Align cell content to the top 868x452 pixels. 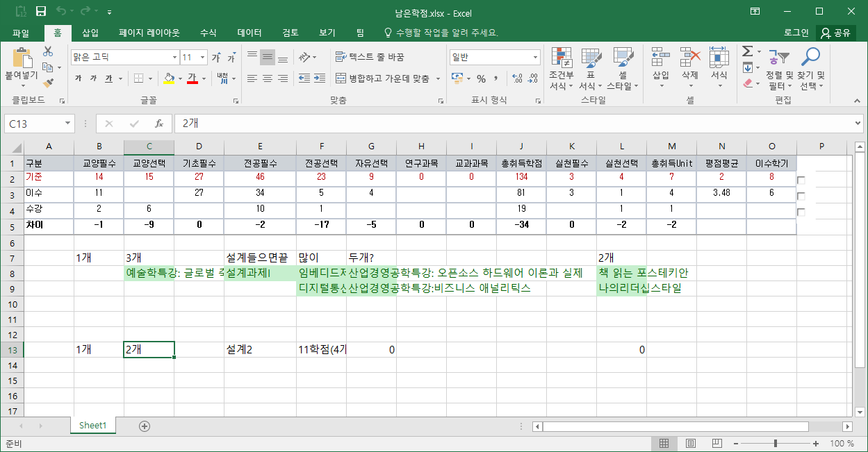coord(252,57)
